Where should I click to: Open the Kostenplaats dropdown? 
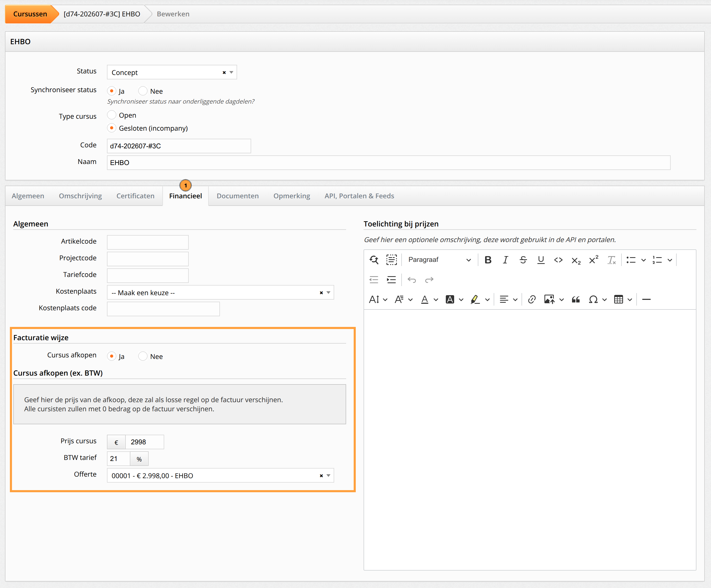pyautogui.click(x=220, y=293)
